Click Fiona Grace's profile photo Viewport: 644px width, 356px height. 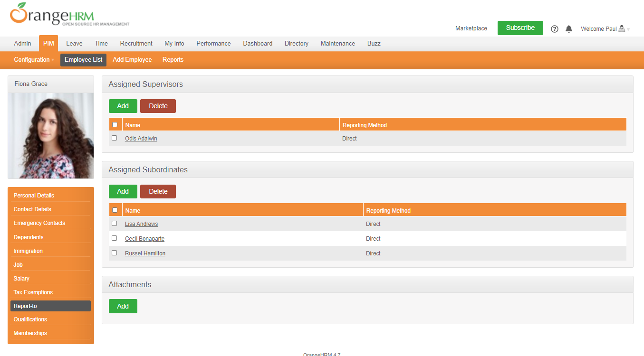(51, 135)
